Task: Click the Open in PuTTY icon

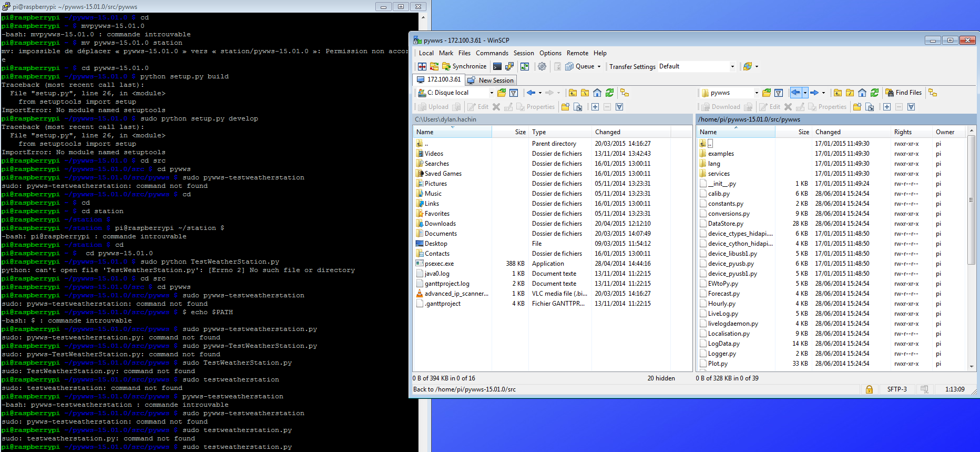Action: pos(509,66)
